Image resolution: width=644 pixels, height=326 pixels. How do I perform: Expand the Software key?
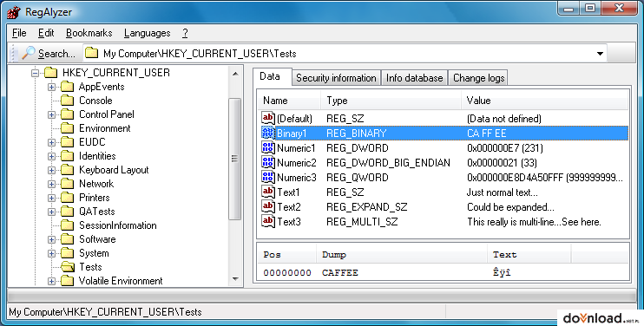(x=52, y=239)
